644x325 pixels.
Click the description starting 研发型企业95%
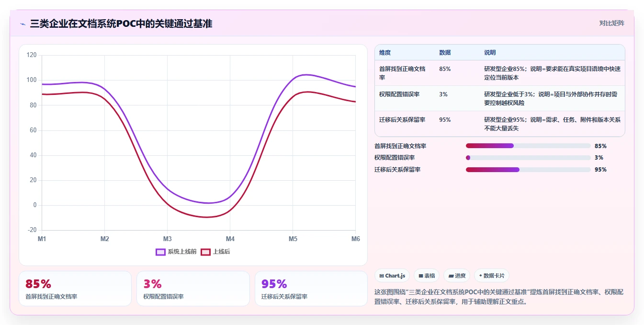point(552,124)
